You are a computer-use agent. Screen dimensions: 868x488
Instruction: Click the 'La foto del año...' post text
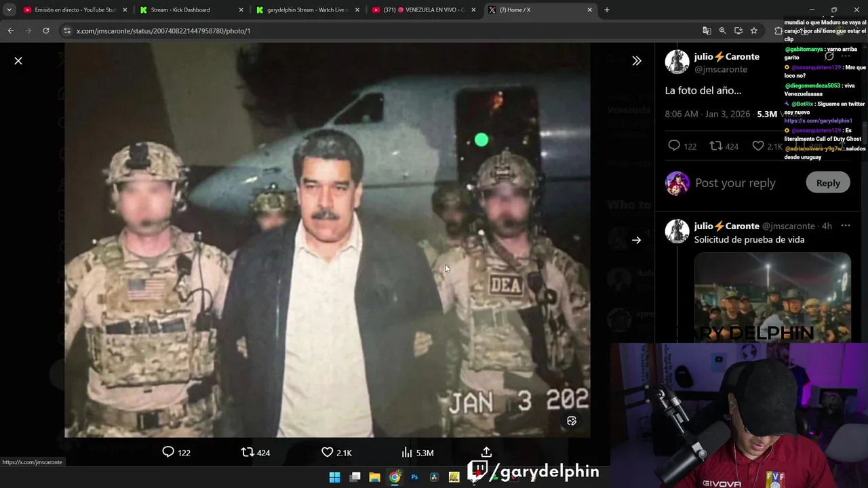703,90
